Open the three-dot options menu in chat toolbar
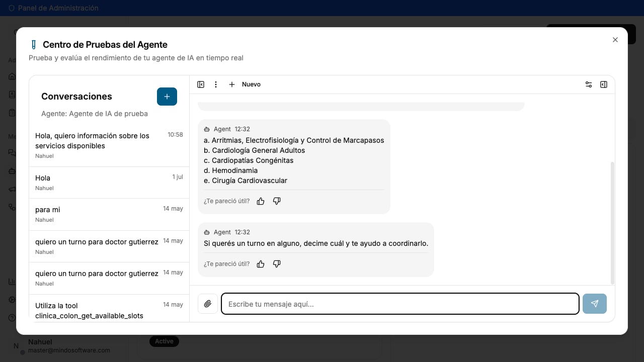This screenshot has width=644, height=362. 216,84
